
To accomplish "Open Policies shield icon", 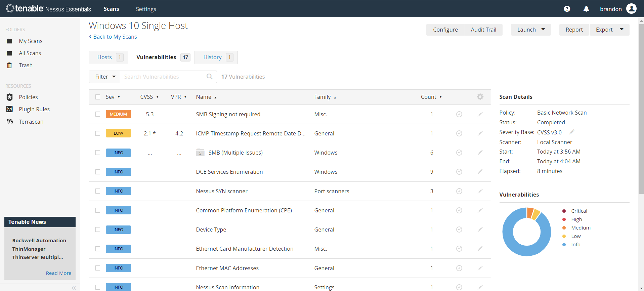I will [x=9, y=97].
